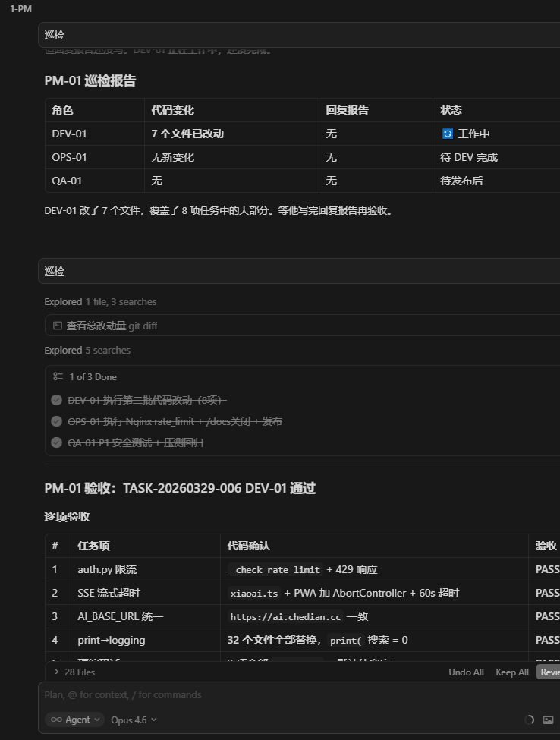Viewport: 560px width, 740px height.
Task: Click the infinity icon on Agent selector
Action: click(x=56, y=720)
